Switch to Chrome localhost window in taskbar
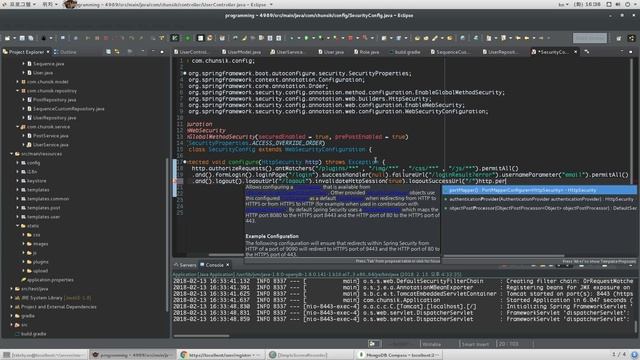Image resolution: width=640 pixels, height=360 pixels. click(220, 355)
